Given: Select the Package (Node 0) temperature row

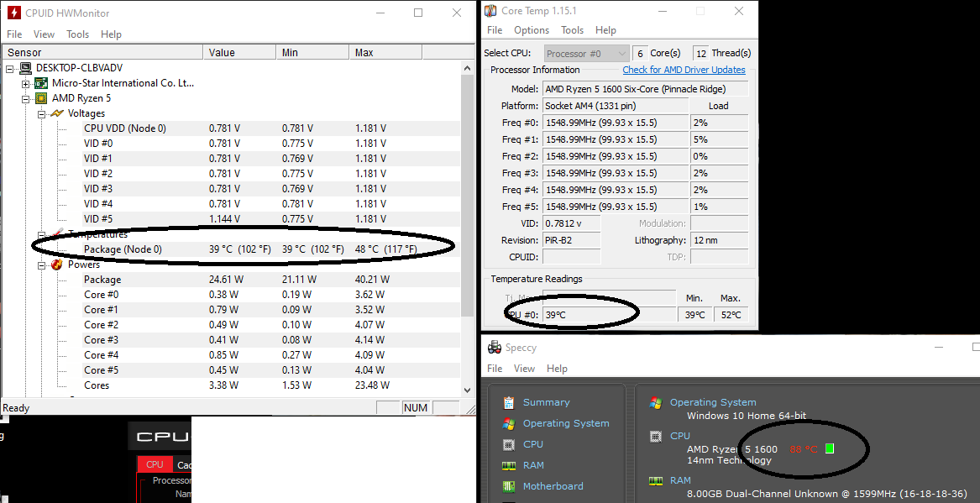Looking at the screenshot, I should click(x=271, y=249).
